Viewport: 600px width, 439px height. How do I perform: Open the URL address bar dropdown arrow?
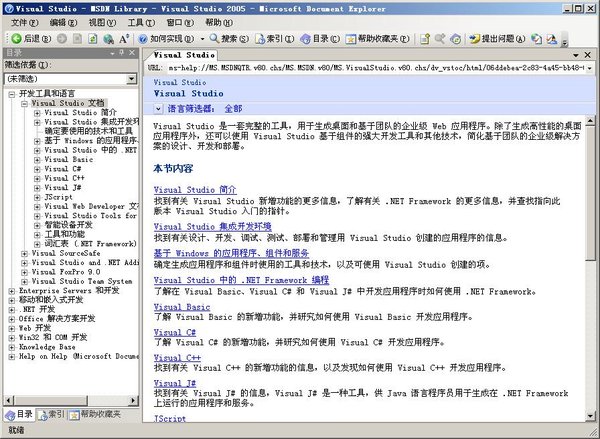pos(589,68)
